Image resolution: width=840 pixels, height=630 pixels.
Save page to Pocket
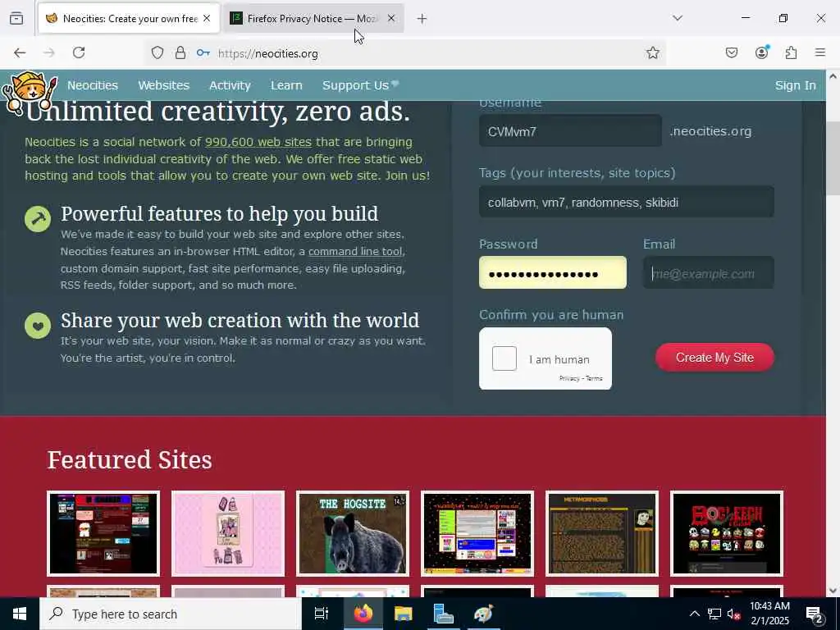(732, 52)
